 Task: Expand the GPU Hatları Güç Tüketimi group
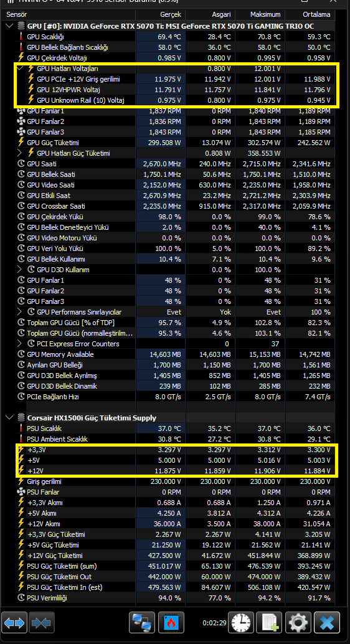pos(20,153)
